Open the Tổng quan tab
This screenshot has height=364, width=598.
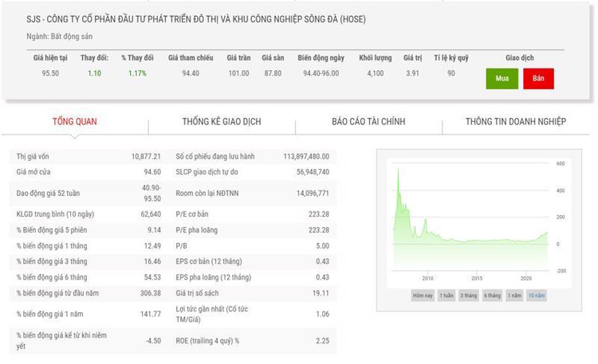[x=75, y=122]
